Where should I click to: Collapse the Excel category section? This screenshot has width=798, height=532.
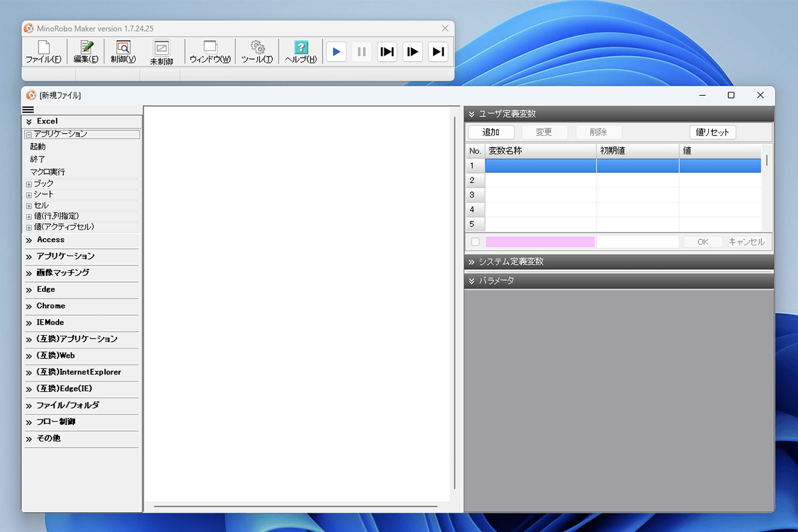tap(82, 122)
